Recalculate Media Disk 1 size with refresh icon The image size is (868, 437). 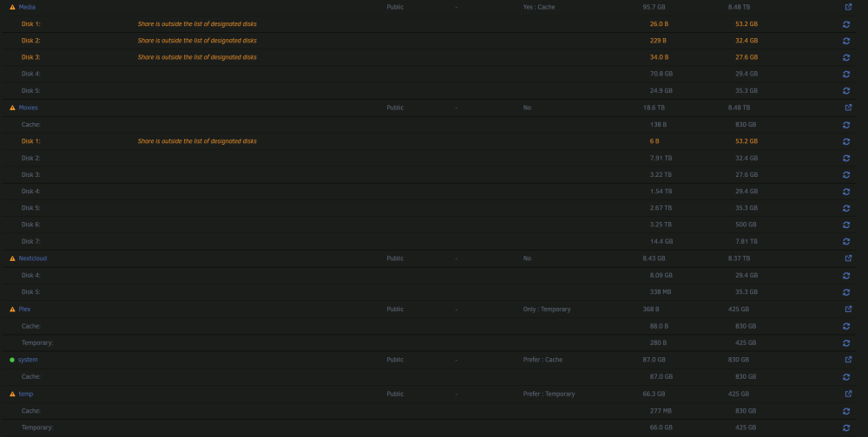(845, 24)
